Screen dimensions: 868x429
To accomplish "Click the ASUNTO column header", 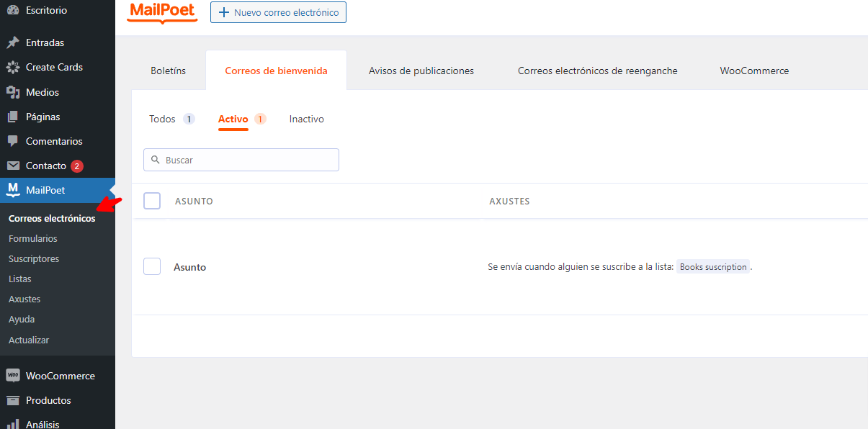I will [x=194, y=202].
